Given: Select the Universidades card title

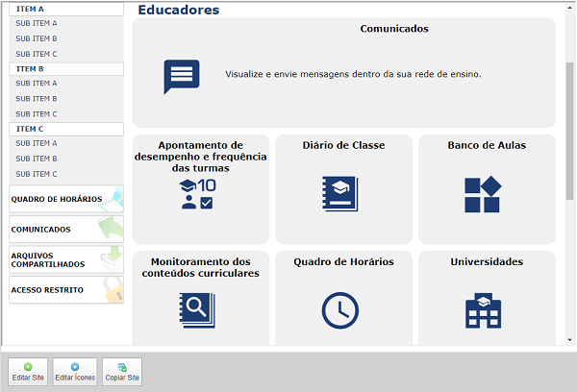Looking at the screenshot, I should tap(487, 262).
